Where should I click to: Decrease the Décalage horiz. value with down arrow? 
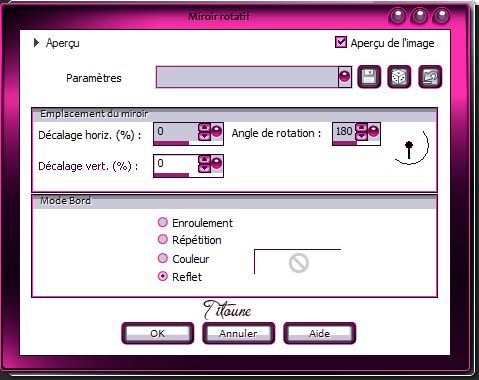point(204,137)
